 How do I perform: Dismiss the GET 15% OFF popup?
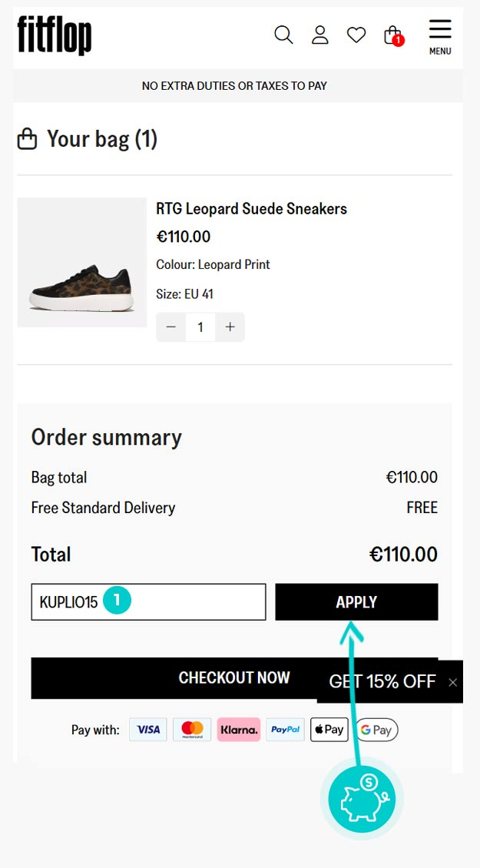[x=453, y=683]
